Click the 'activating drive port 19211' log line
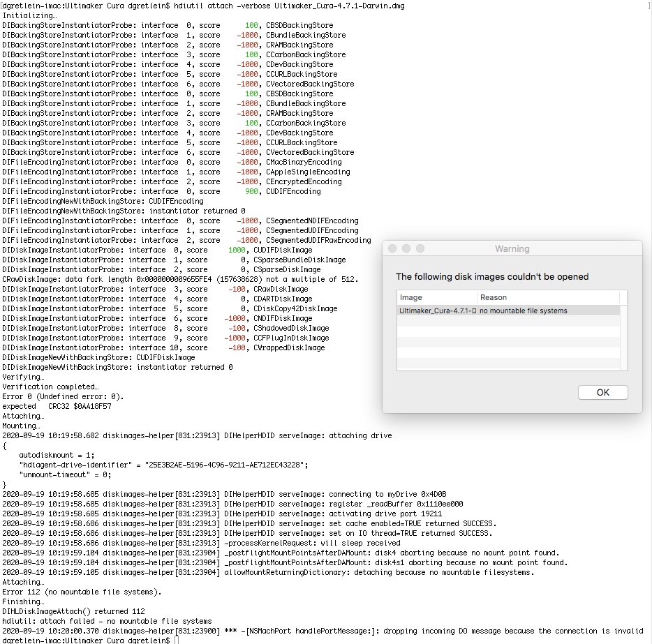The width and height of the screenshot is (652, 644). (222, 514)
